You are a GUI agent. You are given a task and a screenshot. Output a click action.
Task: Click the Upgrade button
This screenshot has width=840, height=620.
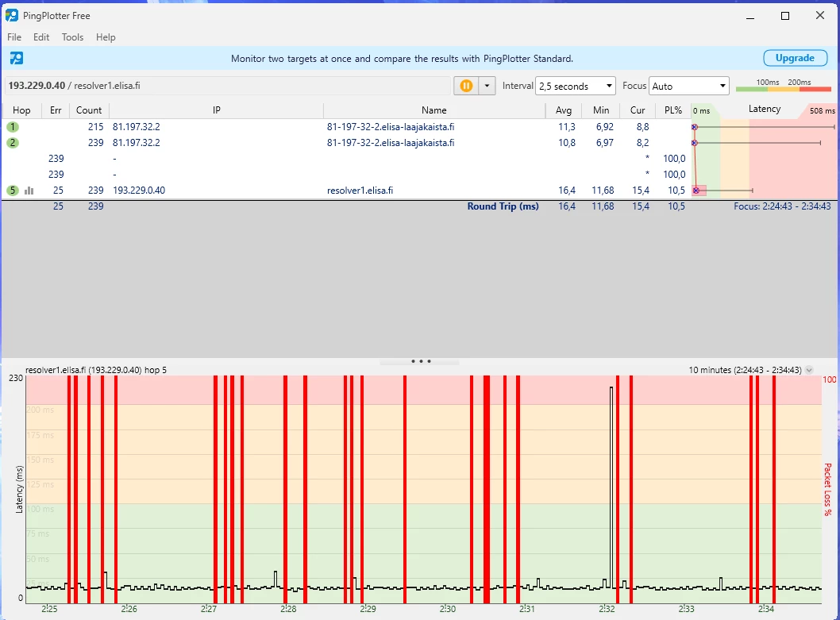pos(795,58)
